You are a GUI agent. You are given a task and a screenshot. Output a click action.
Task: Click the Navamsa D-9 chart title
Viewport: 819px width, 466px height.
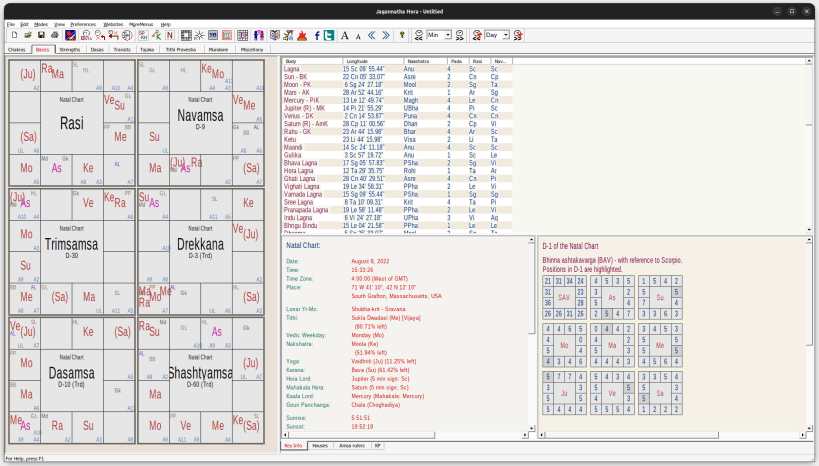[x=200, y=118]
